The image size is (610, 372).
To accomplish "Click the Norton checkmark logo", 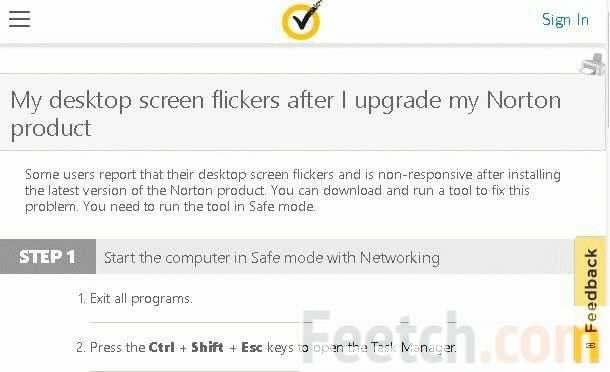I will 301,20.
